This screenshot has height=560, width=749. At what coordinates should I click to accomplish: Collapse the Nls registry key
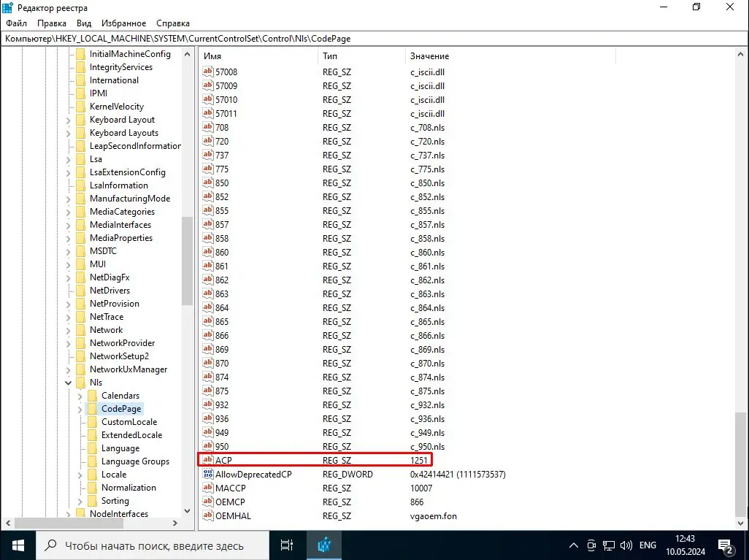(67, 382)
